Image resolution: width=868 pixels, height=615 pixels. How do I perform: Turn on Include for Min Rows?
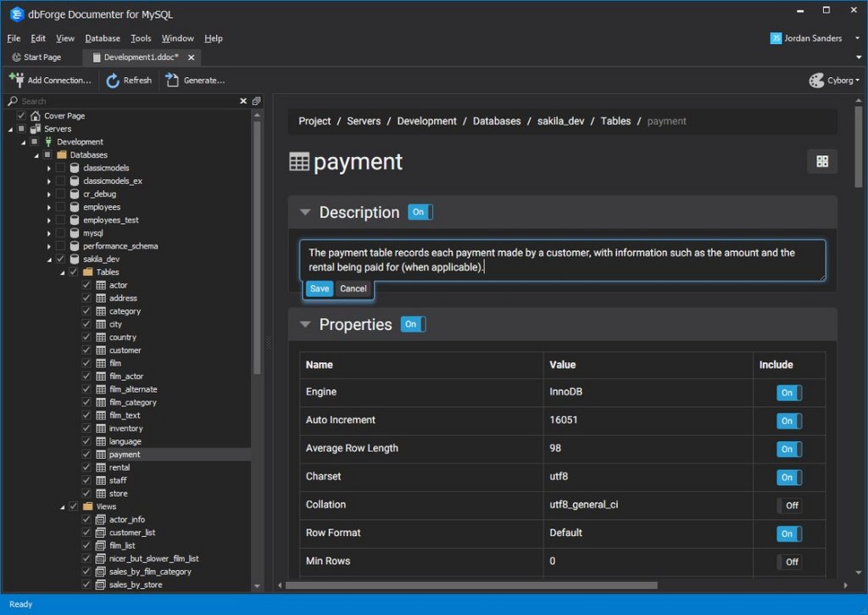pyautogui.click(x=789, y=562)
